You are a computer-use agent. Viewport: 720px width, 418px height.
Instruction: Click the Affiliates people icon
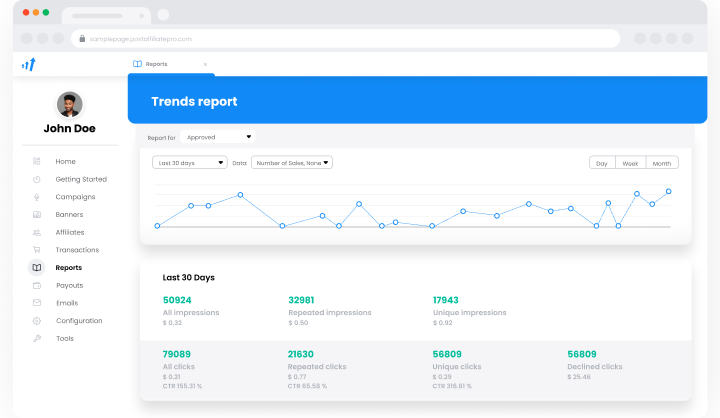pyautogui.click(x=37, y=232)
